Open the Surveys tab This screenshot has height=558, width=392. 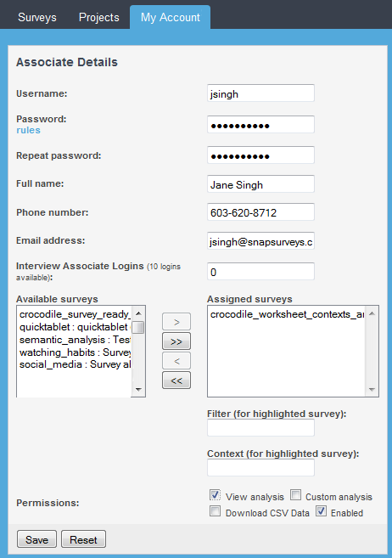(37, 17)
